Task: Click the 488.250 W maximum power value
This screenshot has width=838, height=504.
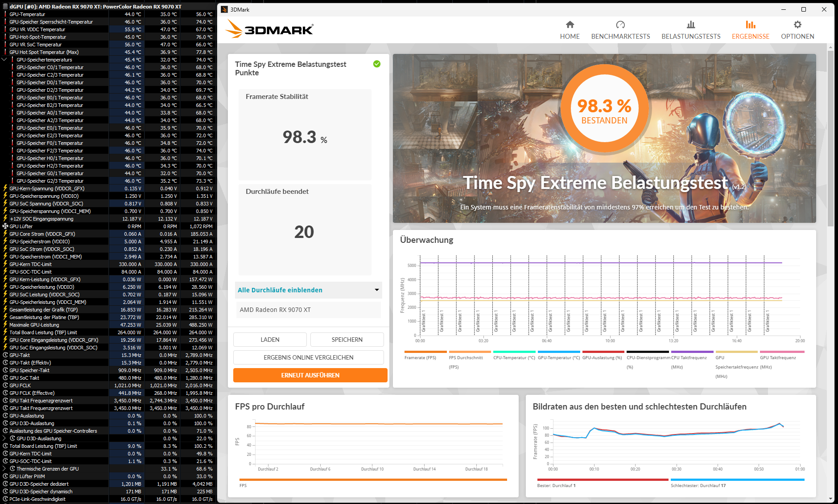Action: coord(200,325)
